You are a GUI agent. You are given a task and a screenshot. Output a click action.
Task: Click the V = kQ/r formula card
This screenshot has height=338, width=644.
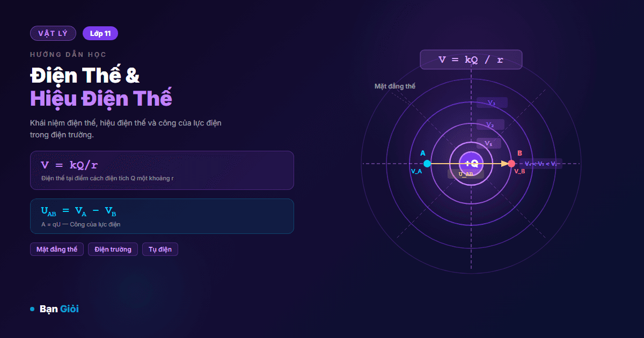pos(162,170)
